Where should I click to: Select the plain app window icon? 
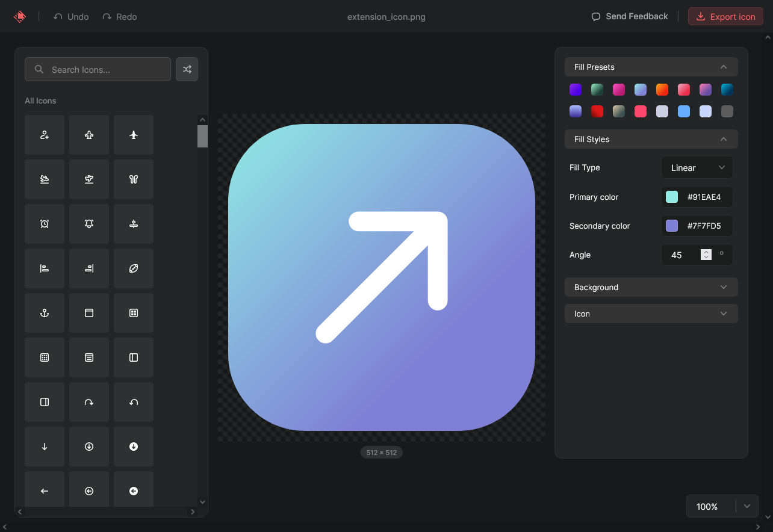pos(89,313)
